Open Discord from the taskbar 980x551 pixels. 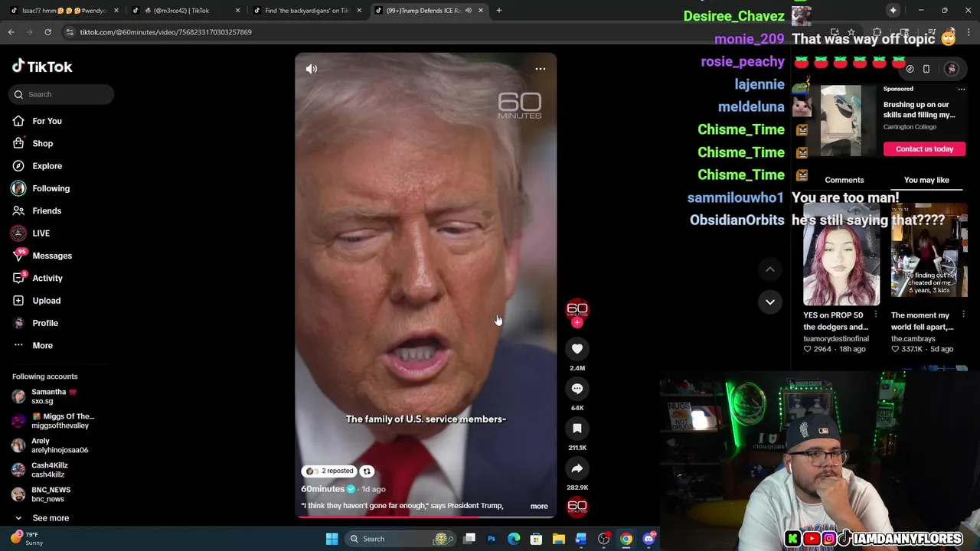pos(649,539)
